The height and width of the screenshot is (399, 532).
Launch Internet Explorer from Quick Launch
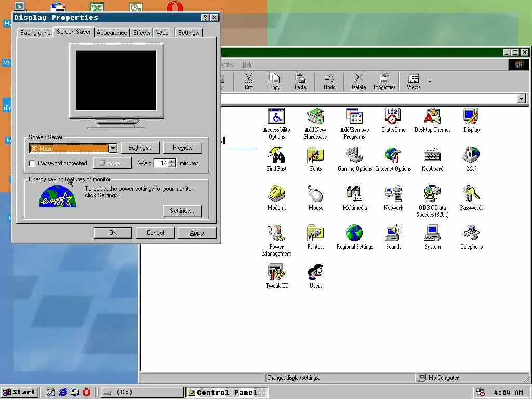63,392
